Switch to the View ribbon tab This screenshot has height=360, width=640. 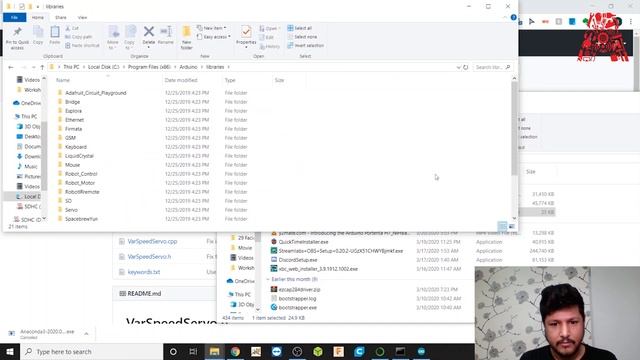(x=82, y=18)
